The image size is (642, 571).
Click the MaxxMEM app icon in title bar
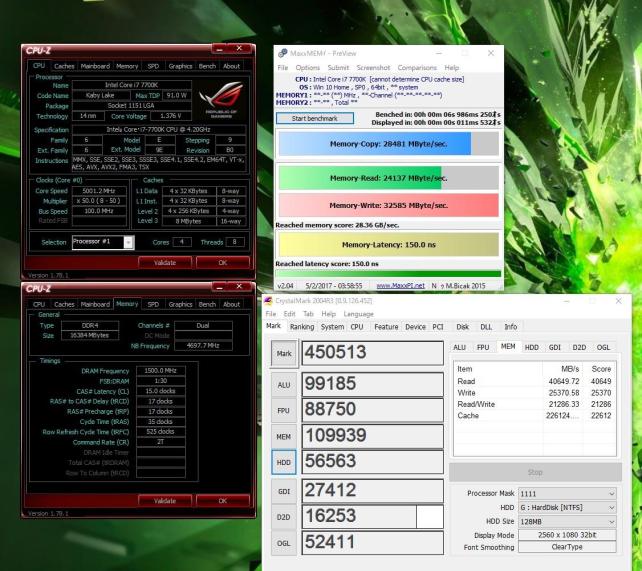[x=282, y=53]
